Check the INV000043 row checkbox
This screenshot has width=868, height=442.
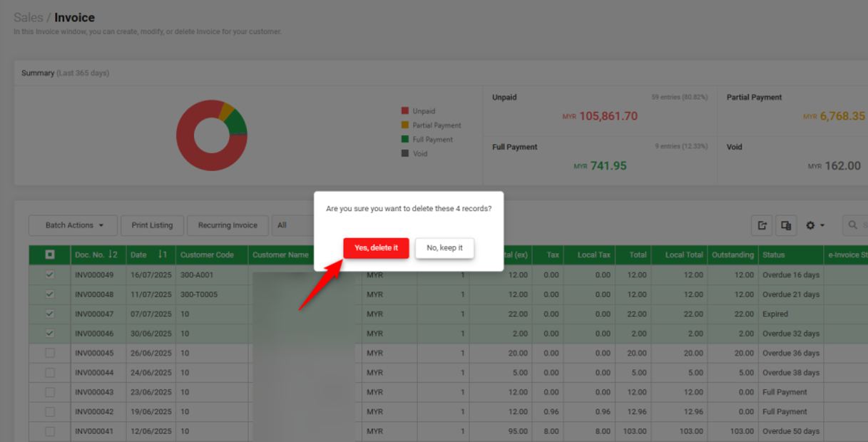pyautogui.click(x=50, y=392)
